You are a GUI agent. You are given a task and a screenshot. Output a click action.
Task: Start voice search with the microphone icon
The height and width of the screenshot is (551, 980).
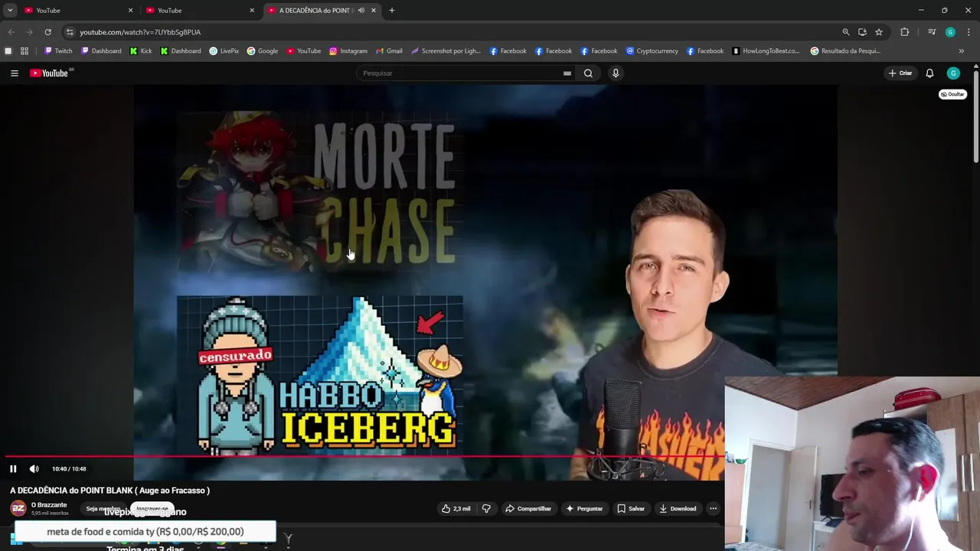point(616,73)
